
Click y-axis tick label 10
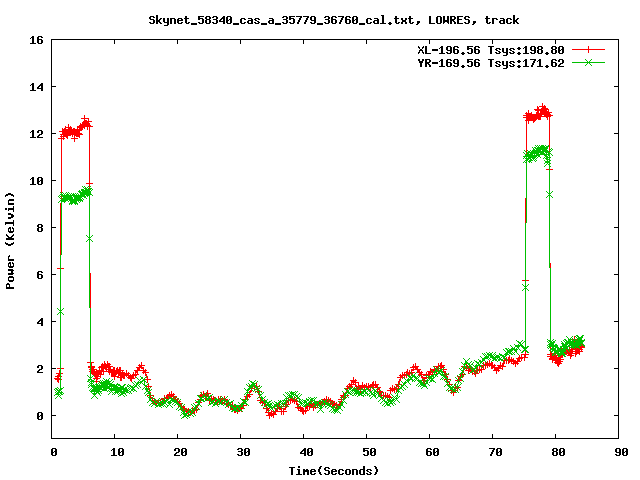[x=36, y=181]
